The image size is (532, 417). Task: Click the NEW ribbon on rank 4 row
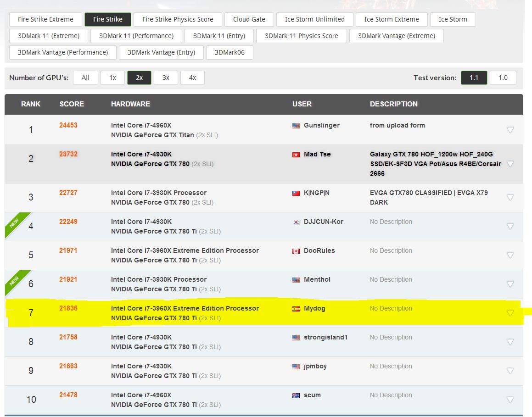click(x=15, y=222)
